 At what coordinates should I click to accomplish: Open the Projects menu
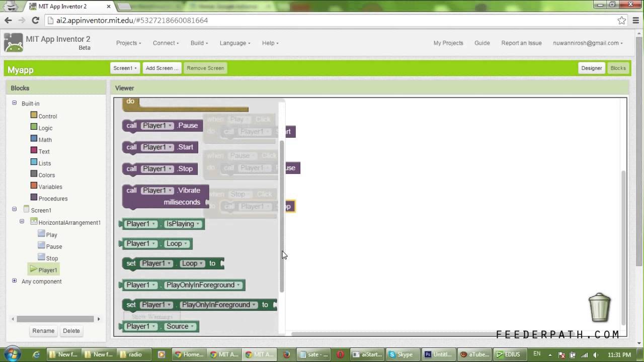[128, 43]
